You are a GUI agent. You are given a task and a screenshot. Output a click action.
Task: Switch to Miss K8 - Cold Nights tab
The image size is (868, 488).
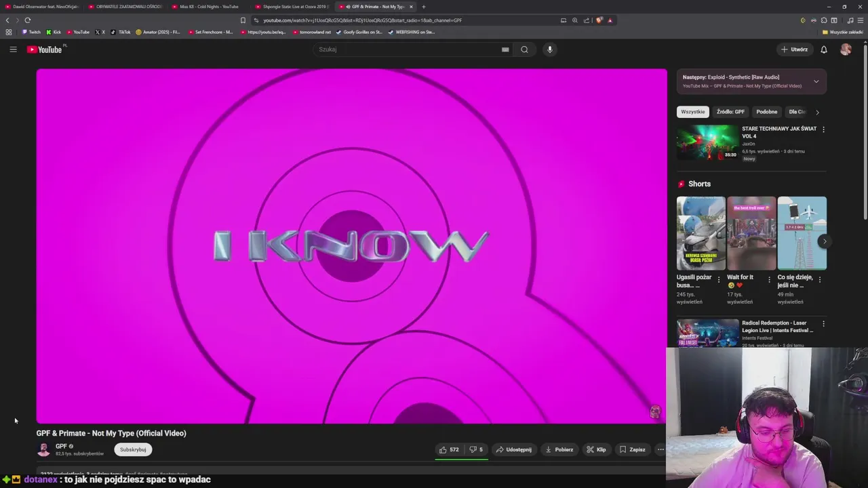click(x=209, y=7)
